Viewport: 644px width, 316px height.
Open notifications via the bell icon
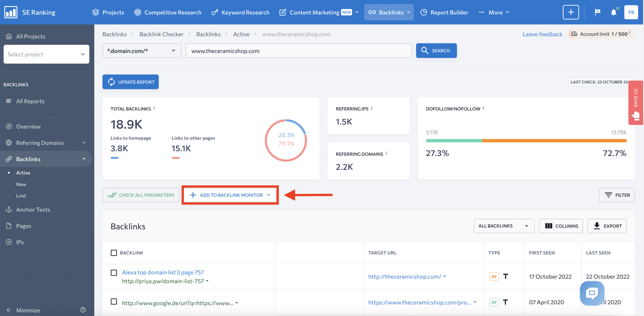(x=614, y=12)
